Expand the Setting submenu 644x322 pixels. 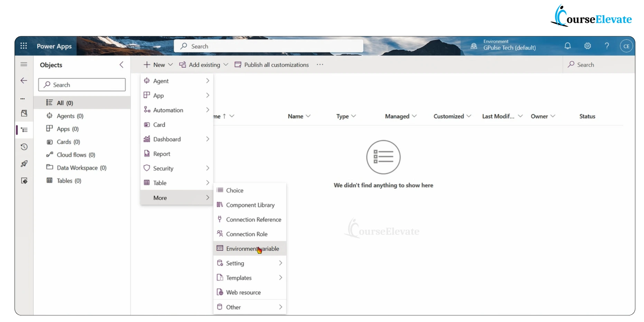point(280,263)
